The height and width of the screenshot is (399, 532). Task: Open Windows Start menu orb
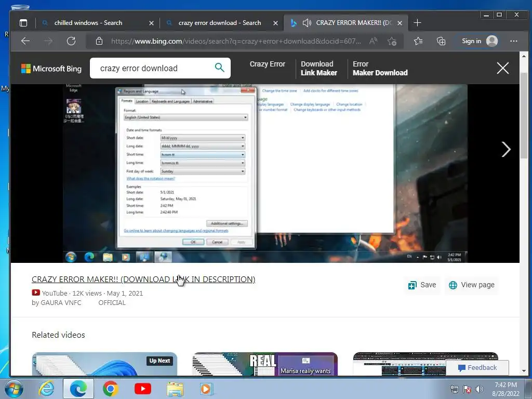coord(14,389)
